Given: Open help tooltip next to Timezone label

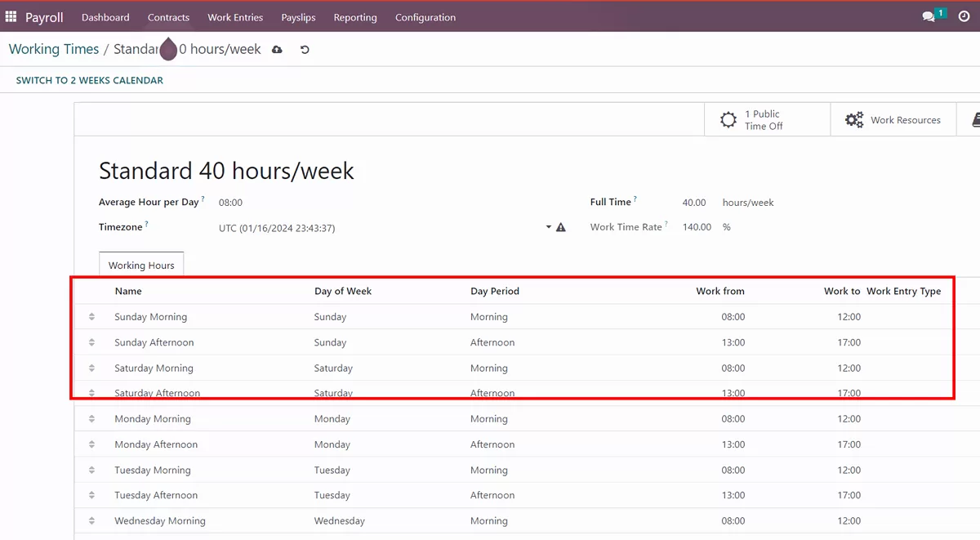Looking at the screenshot, I should click(x=147, y=223).
